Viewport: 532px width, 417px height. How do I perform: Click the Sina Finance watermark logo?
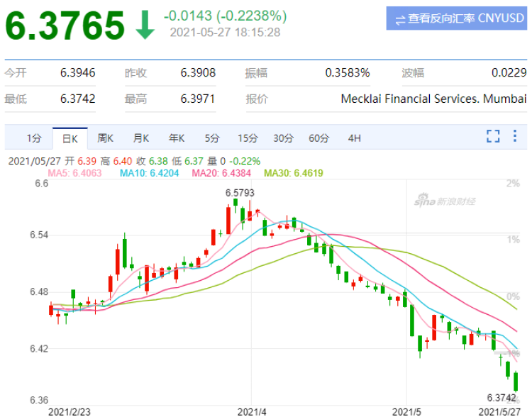(445, 201)
